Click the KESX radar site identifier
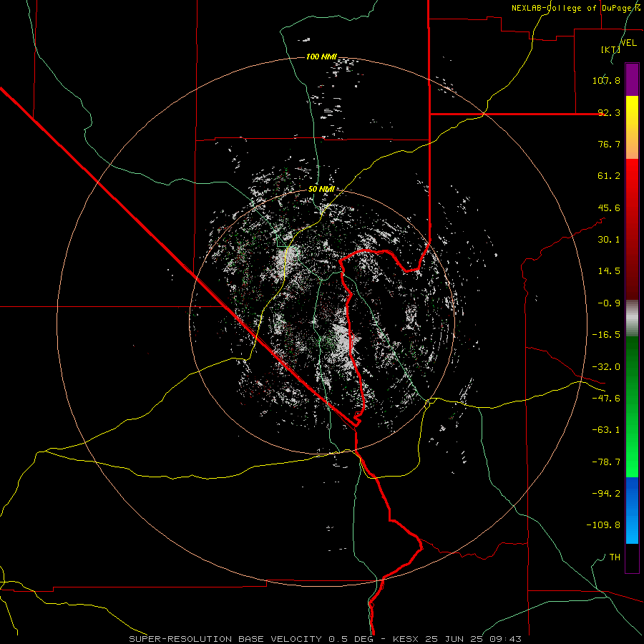The height and width of the screenshot is (644, 644). point(406,639)
